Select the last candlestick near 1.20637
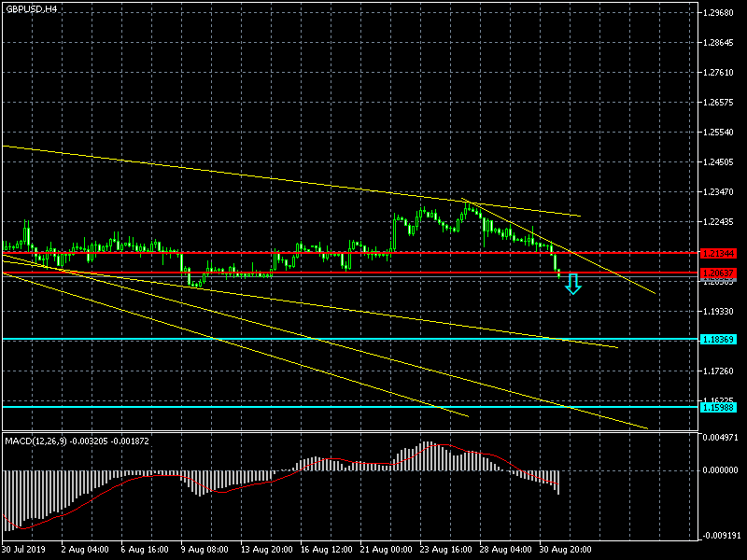 [558, 273]
